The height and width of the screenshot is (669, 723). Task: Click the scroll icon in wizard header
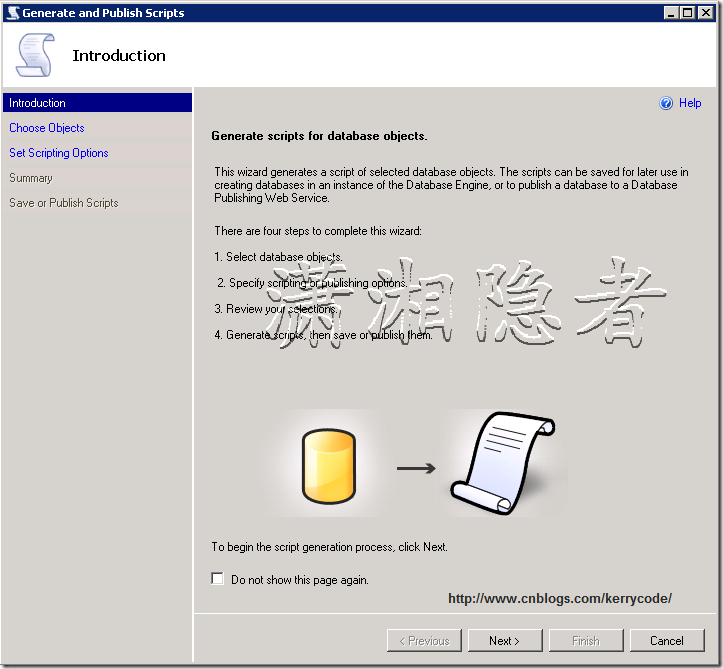click(x=35, y=56)
